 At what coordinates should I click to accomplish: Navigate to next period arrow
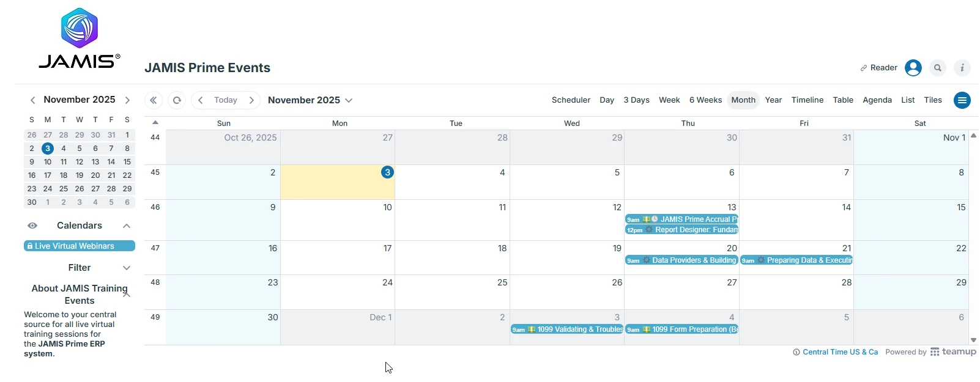[251, 100]
